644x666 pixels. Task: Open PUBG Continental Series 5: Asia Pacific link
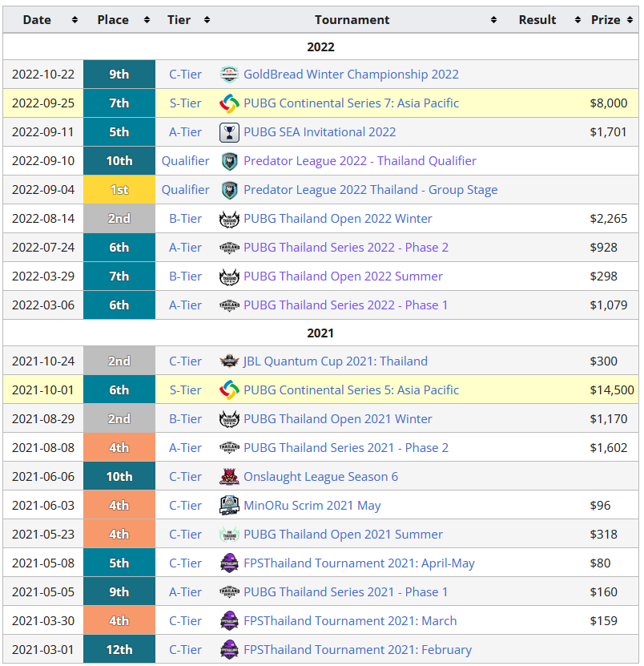click(x=351, y=390)
